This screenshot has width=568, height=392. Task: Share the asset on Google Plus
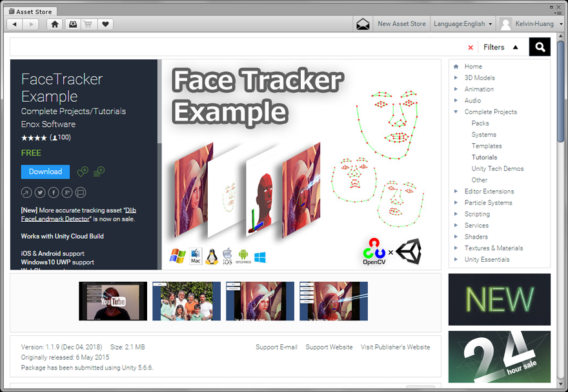click(67, 193)
